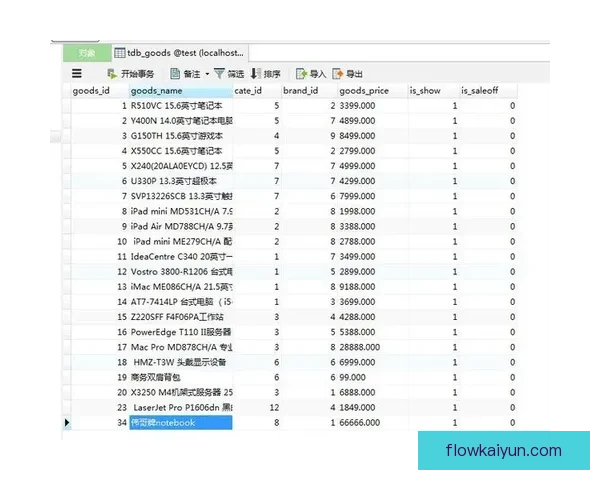The height and width of the screenshot is (480, 600).
Task: Select the 6888.000 price cell
Action: [373, 392]
